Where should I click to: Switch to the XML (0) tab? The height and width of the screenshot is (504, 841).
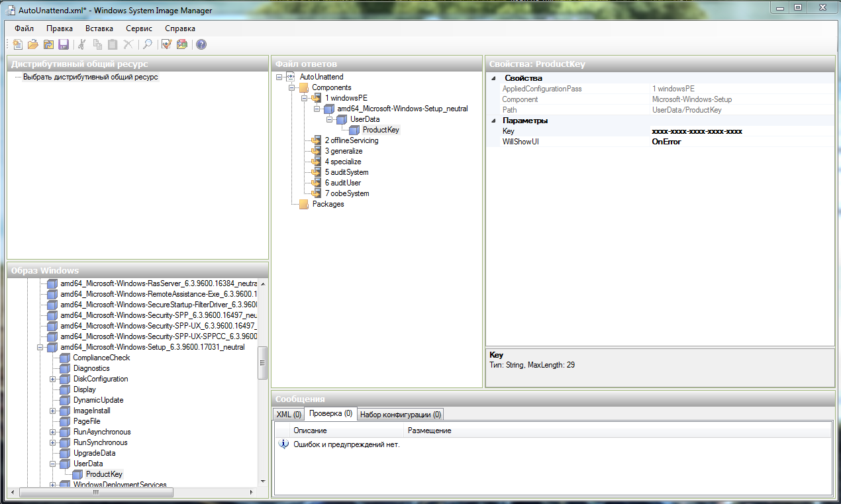click(x=289, y=415)
